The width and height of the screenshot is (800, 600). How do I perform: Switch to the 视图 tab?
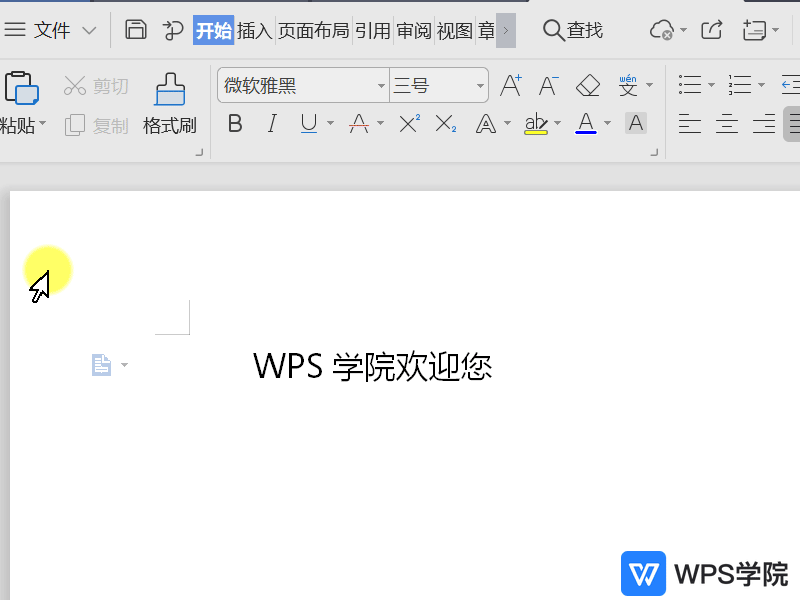point(455,31)
